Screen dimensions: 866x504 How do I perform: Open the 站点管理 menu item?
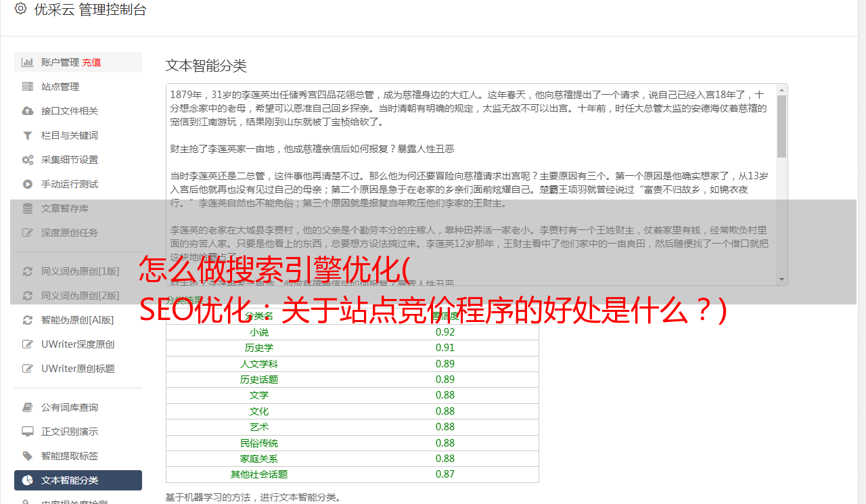[78, 87]
